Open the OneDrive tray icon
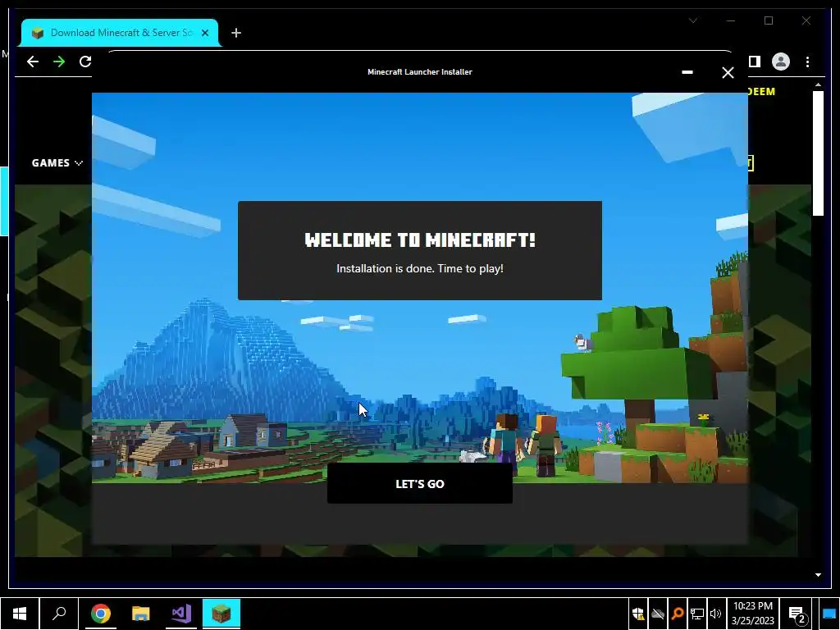The image size is (840, 630). [658, 614]
